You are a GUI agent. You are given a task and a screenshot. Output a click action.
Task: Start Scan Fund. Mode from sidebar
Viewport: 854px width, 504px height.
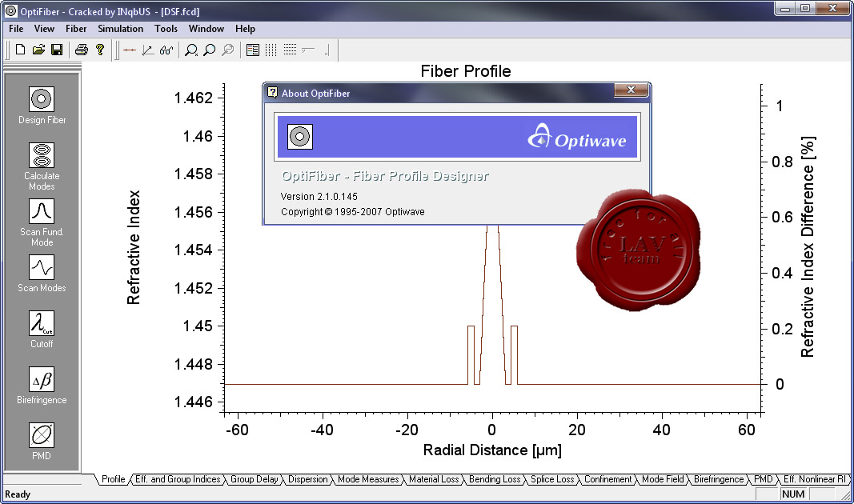[42, 222]
